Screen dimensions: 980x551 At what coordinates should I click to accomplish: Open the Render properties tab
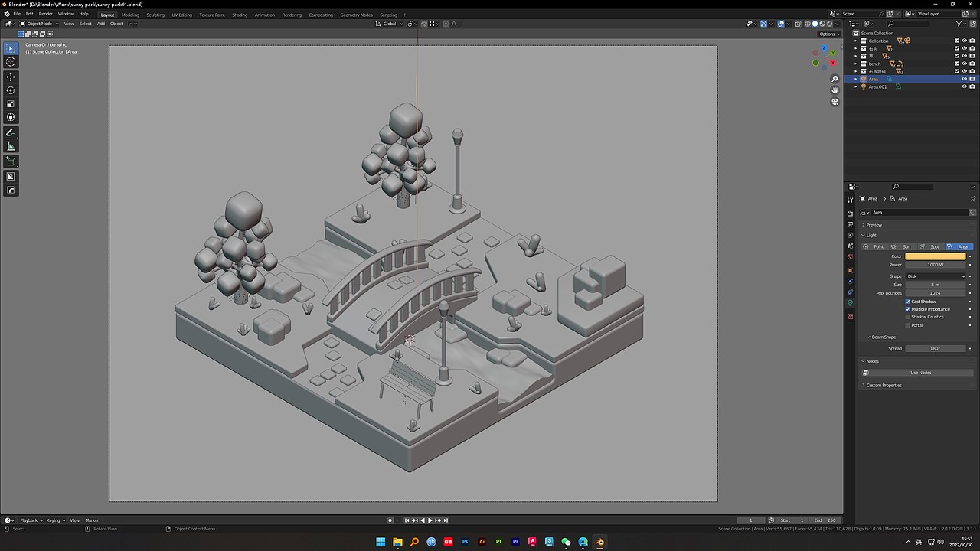(x=850, y=214)
